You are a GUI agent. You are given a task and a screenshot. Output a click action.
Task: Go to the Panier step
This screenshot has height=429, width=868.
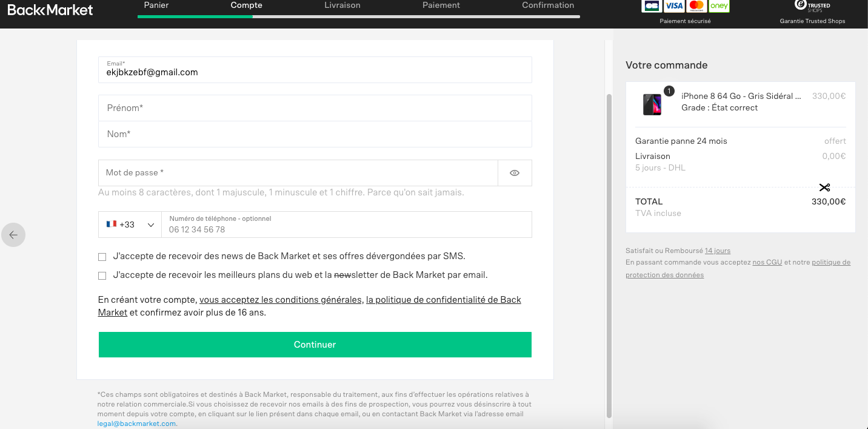156,5
